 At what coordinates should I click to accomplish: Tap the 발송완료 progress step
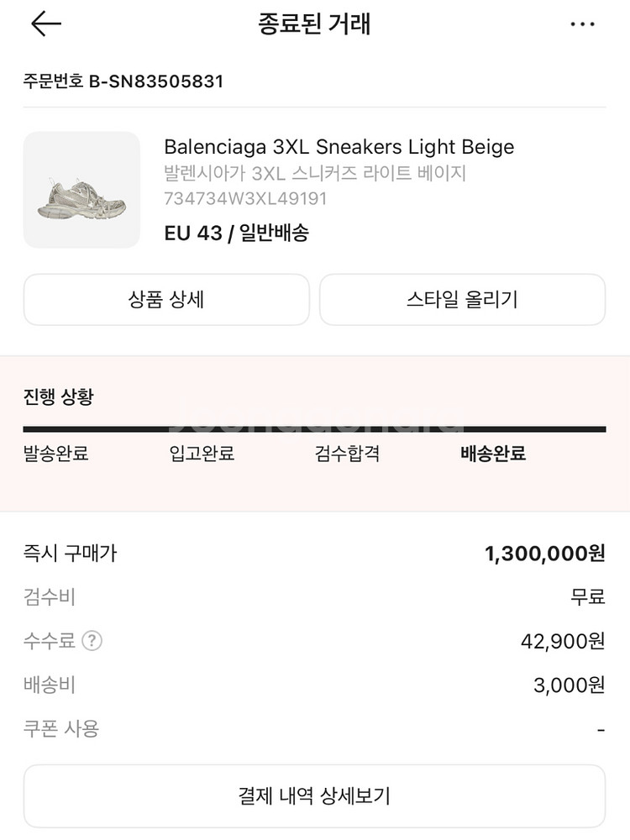(x=55, y=454)
